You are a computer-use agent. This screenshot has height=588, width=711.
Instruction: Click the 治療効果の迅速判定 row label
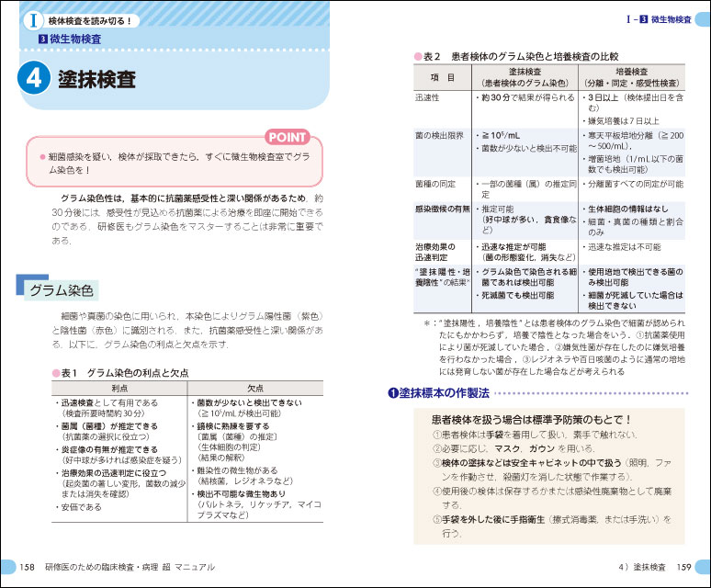(439, 252)
